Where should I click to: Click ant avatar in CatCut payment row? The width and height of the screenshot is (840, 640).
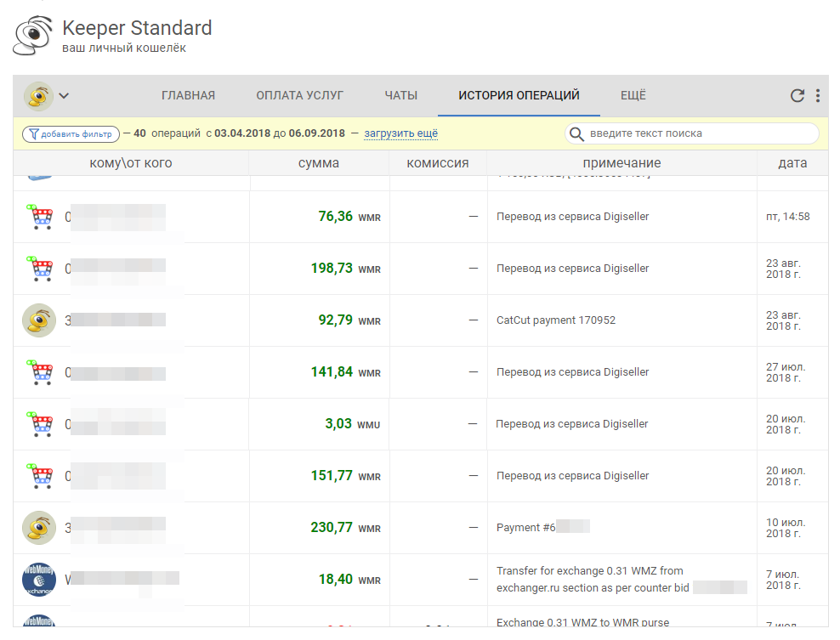[38, 320]
